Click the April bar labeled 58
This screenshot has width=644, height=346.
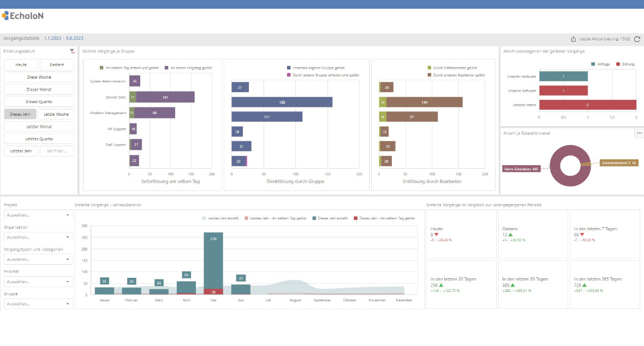(x=186, y=288)
